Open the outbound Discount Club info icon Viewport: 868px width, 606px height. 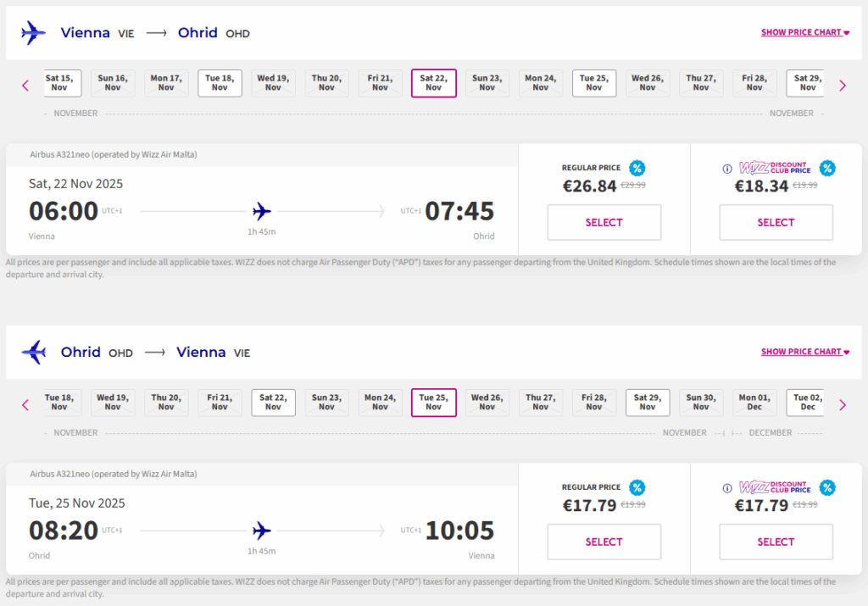point(726,169)
